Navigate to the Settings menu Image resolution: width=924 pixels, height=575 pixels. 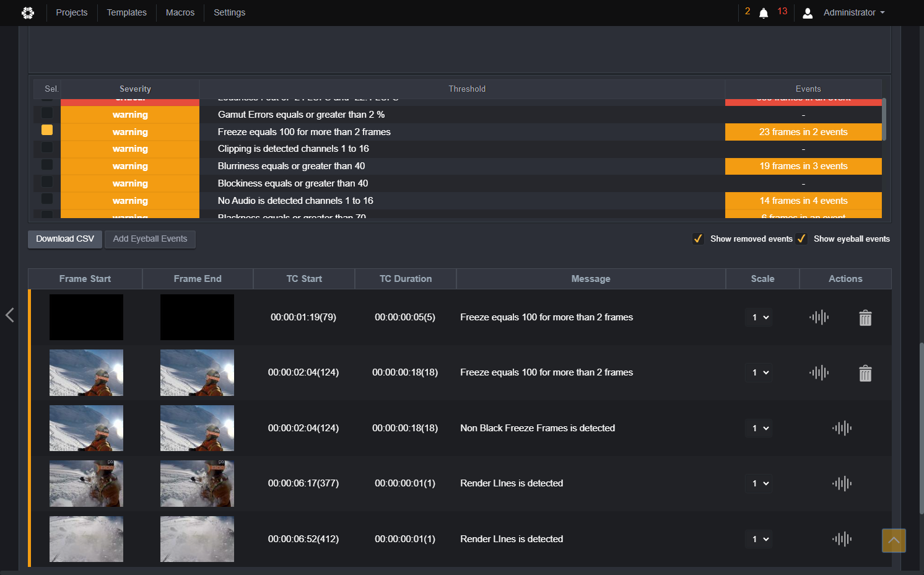tap(230, 12)
